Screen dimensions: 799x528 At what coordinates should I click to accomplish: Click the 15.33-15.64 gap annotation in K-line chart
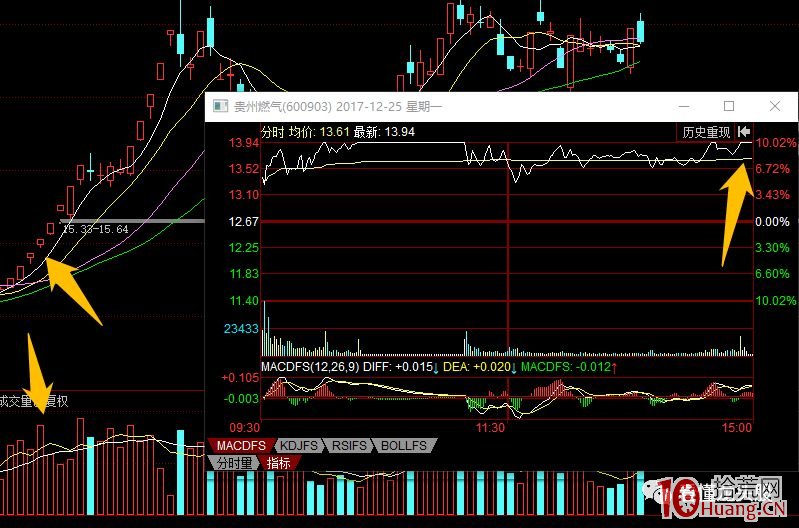[95, 229]
